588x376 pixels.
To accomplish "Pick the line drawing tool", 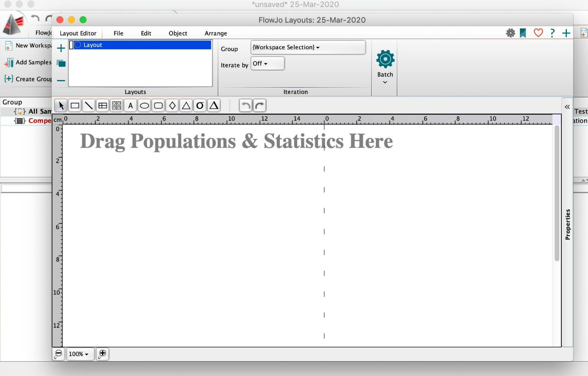I will (x=88, y=105).
